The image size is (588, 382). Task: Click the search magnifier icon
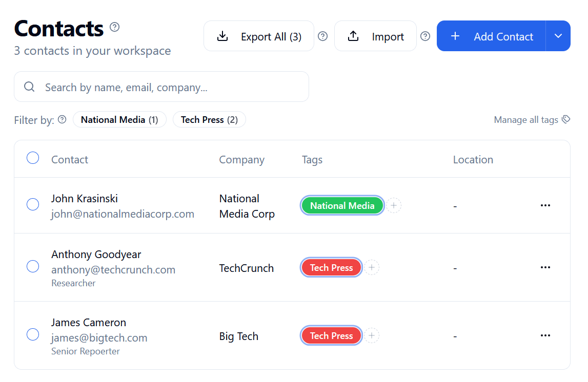[29, 87]
